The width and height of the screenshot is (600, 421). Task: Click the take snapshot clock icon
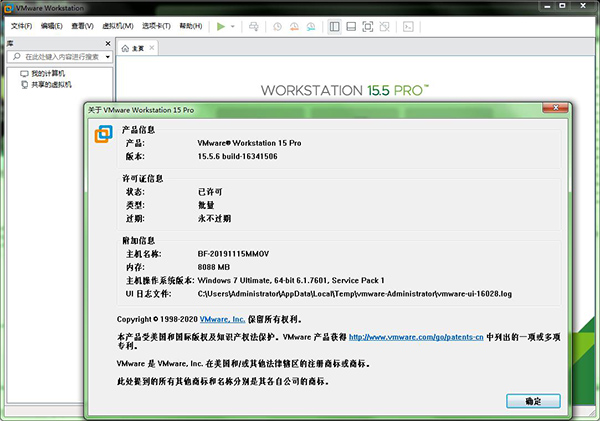[x=277, y=26]
